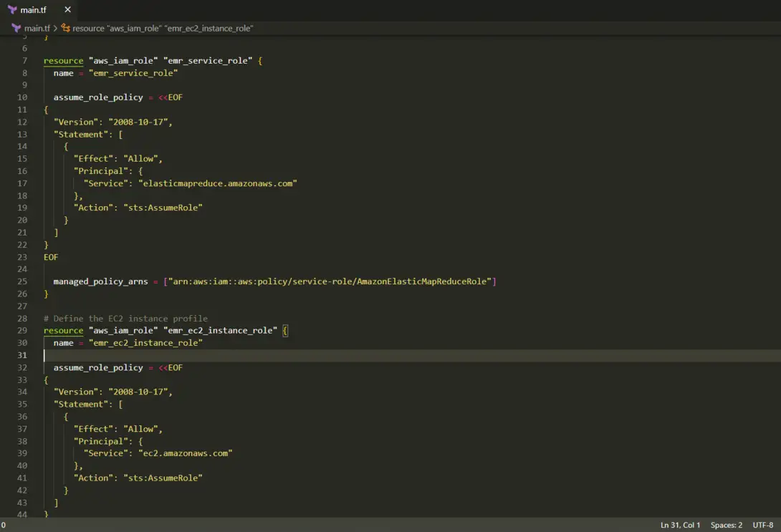The height and width of the screenshot is (532, 781).
Task: Click "2008-10-17" version on line 34
Action: [x=138, y=392]
